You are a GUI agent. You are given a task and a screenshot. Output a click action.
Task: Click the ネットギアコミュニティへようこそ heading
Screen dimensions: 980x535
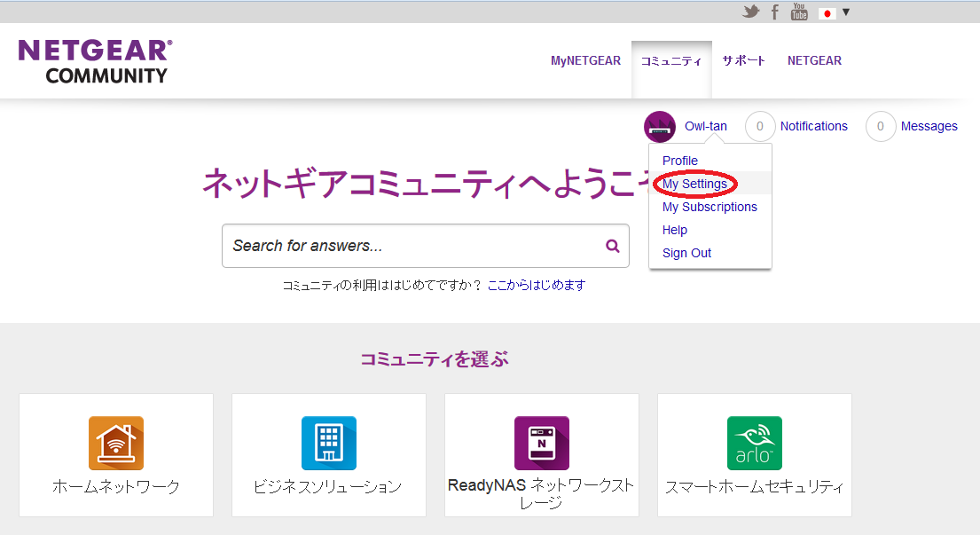point(426,183)
